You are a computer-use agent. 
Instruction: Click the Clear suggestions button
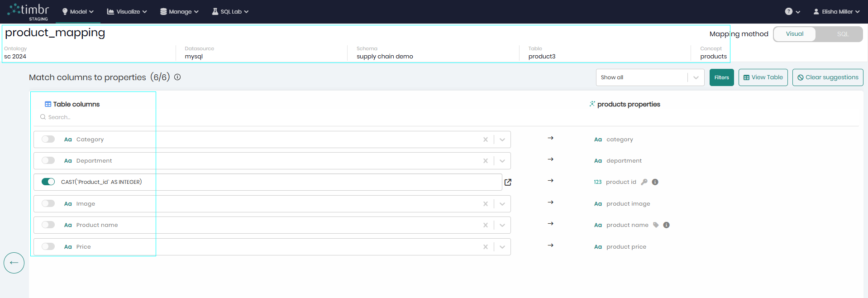pyautogui.click(x=827, y=77)
